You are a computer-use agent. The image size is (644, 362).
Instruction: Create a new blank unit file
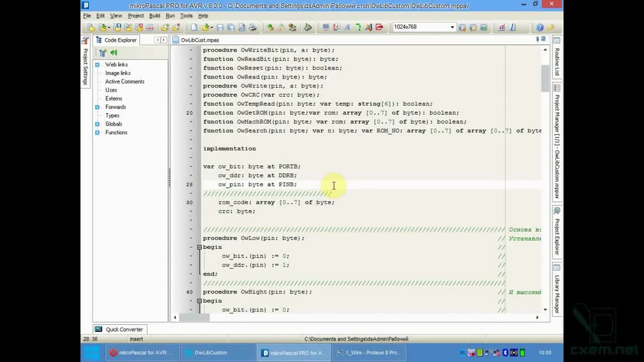click(194, 28)
